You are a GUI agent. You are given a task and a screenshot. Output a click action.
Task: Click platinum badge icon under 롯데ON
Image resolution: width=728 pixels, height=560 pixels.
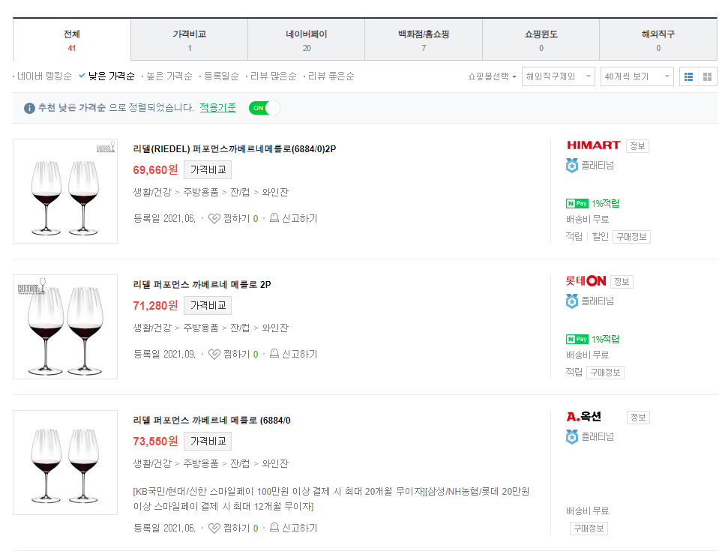572,301
